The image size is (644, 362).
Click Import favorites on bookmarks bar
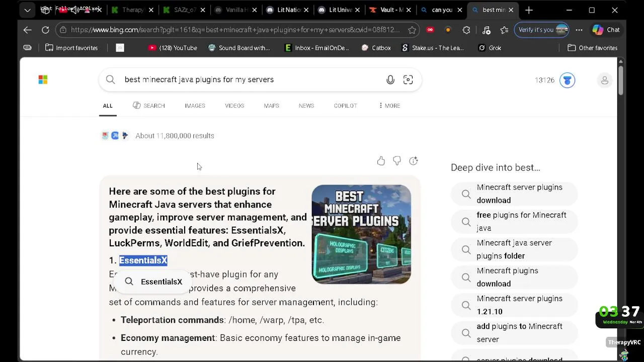tap(71, 48)
